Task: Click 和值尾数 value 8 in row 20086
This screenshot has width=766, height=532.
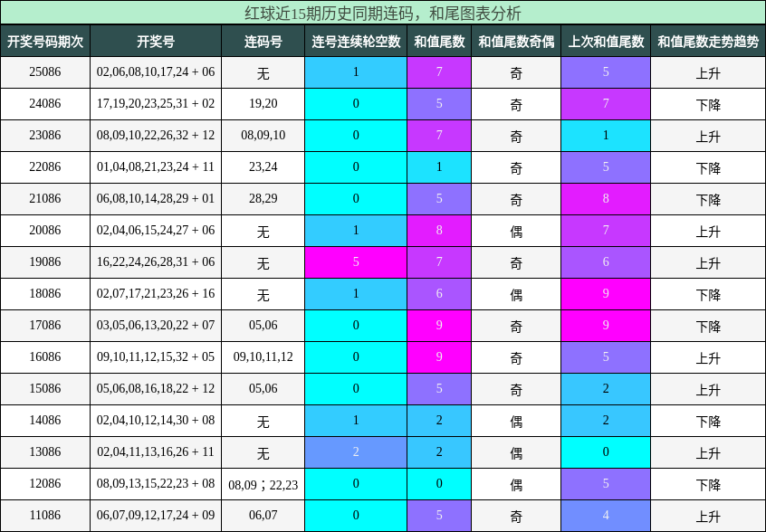Action: [x=439, y=231]
